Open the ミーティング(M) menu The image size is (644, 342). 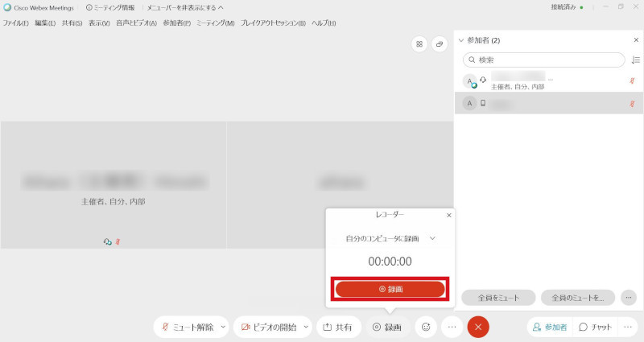click(215, 23)
